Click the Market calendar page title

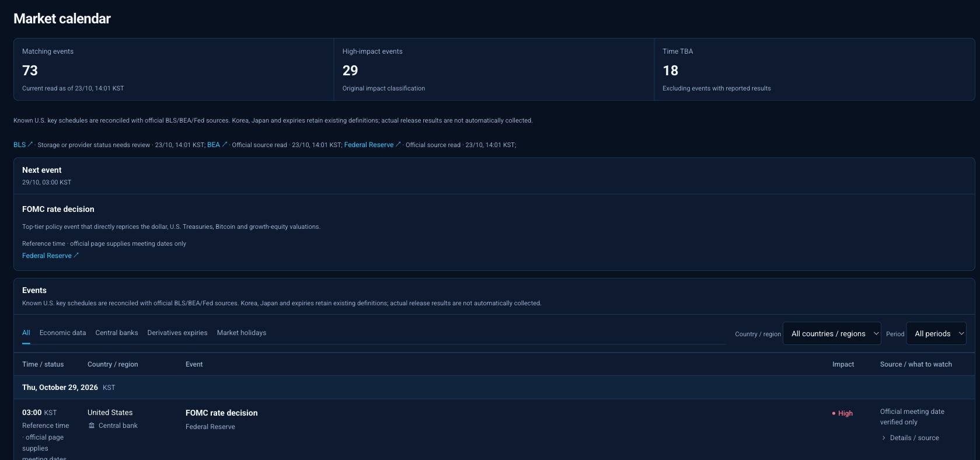(62, 19)
